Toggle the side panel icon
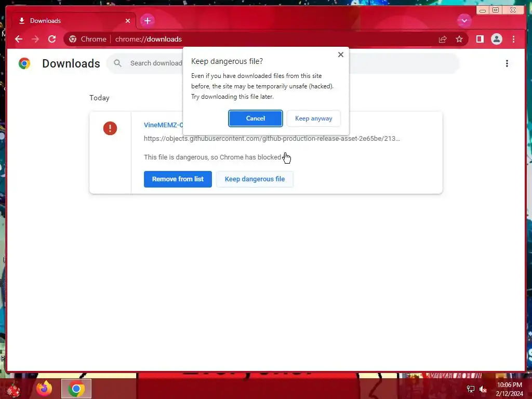Image resolution: width=532 pixels, height=399 pixels. (x=480, y=39)
